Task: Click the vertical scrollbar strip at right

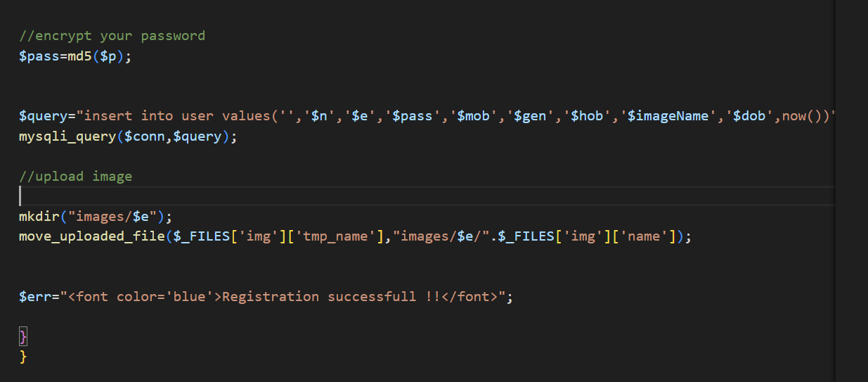Action: tap(851, 190)
